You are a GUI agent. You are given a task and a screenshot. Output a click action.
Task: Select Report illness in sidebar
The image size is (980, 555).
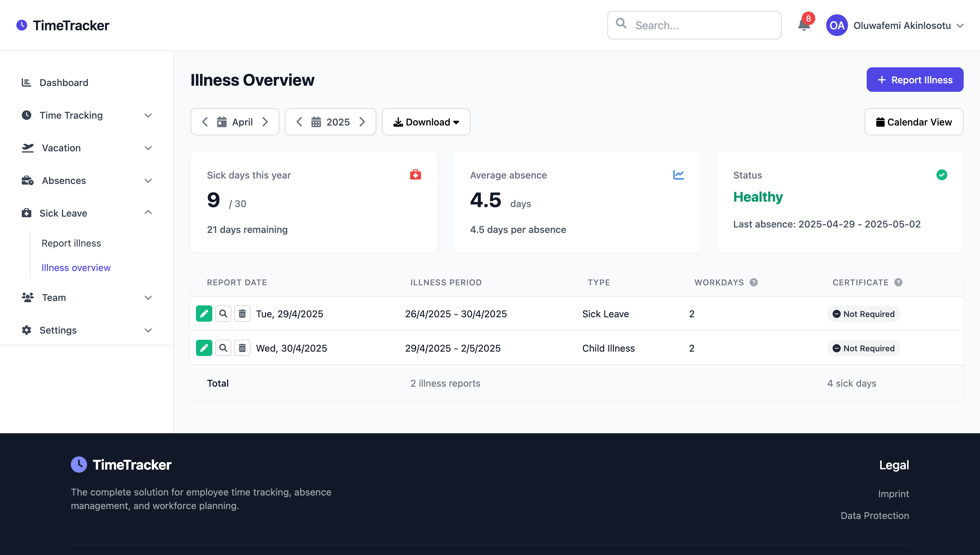(71, 243)
